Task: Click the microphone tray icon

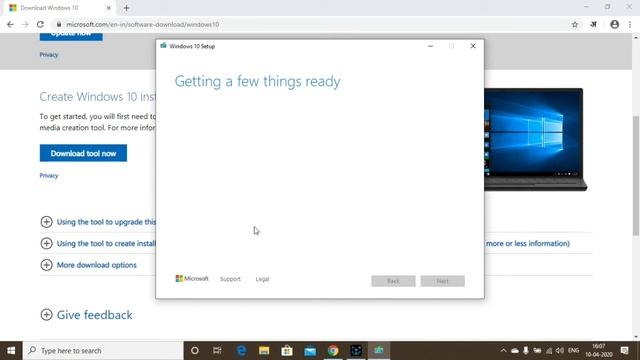Action: click(526, 351)
